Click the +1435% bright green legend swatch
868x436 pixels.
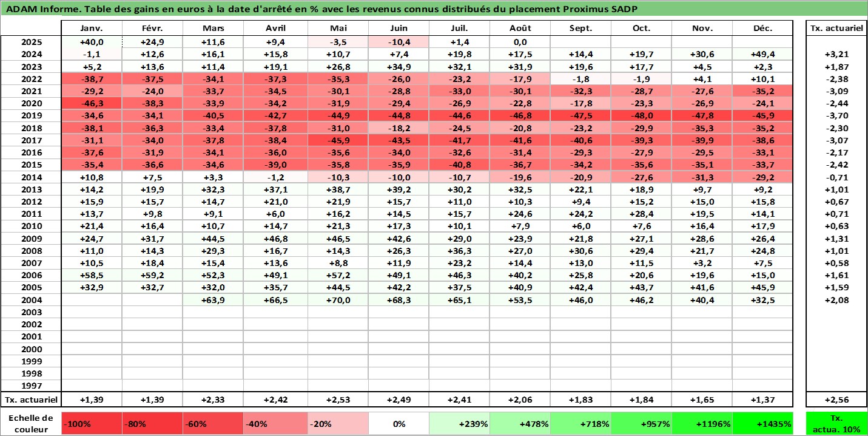(763, 424)
